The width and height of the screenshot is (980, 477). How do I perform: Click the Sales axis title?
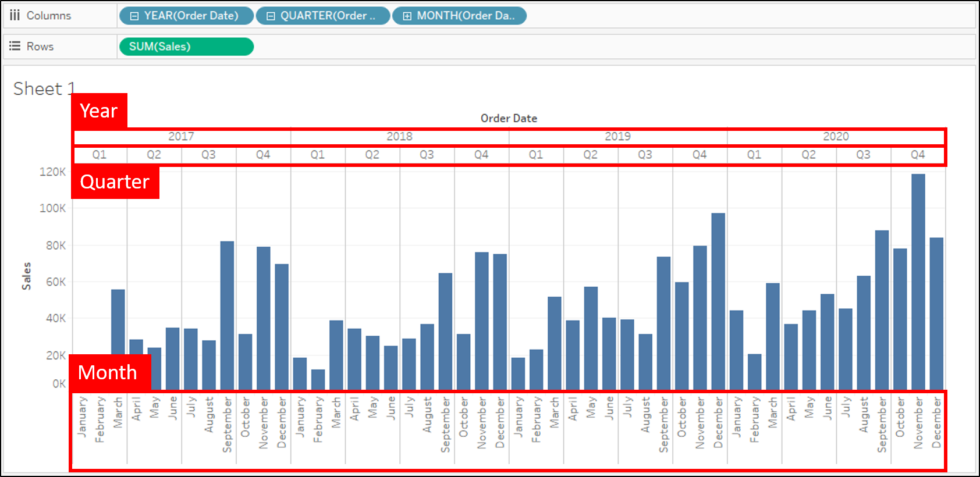(x=26, y=276)
